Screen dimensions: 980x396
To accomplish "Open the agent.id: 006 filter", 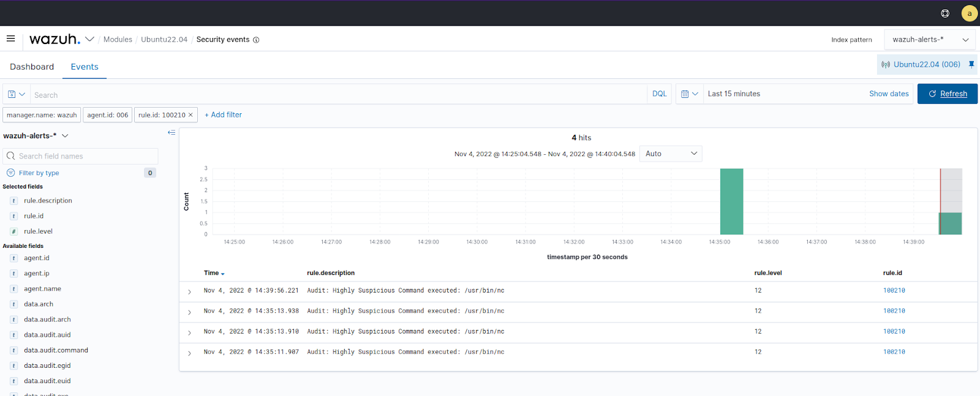I will click(x=108, y=115).
